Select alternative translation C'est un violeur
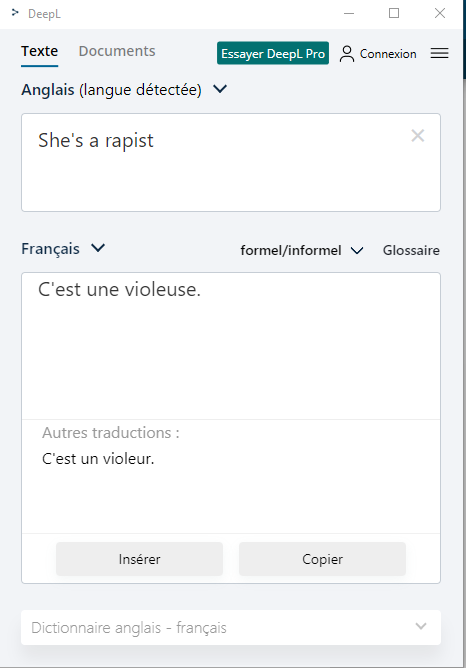Screen dimensions: 466x668 [x=98, y=459]
